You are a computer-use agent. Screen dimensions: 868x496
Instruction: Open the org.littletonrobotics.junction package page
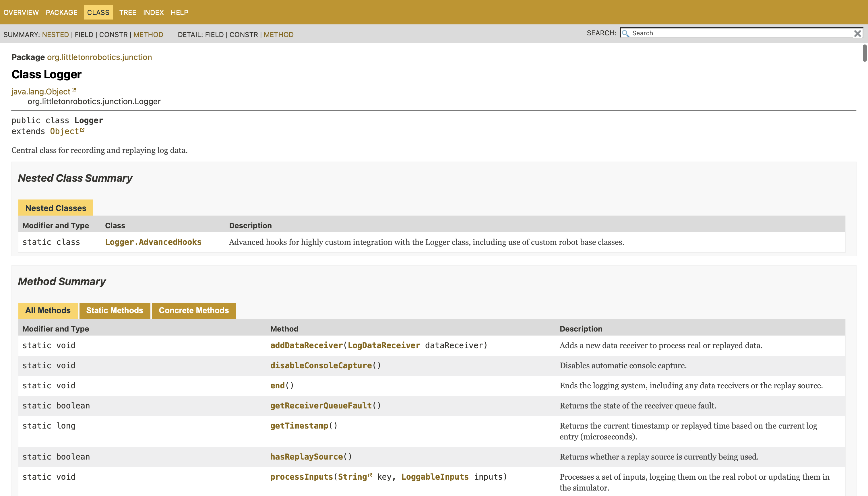(99, 57)
